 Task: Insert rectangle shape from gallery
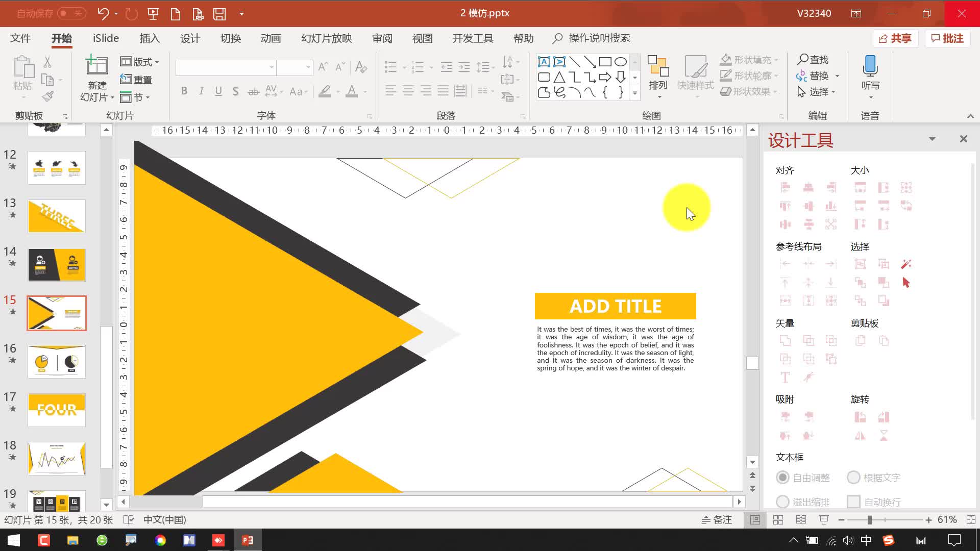click(x=605, y=62)
